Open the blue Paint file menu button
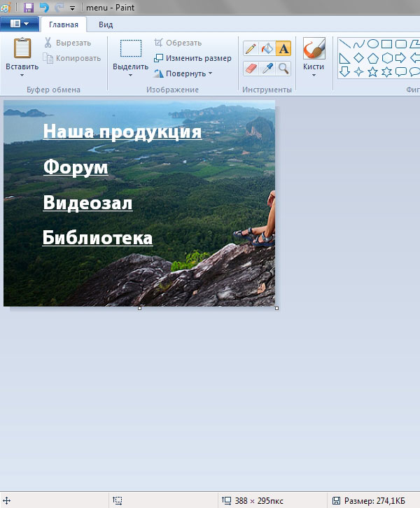The image size is (420, 508). pos(20,24)
